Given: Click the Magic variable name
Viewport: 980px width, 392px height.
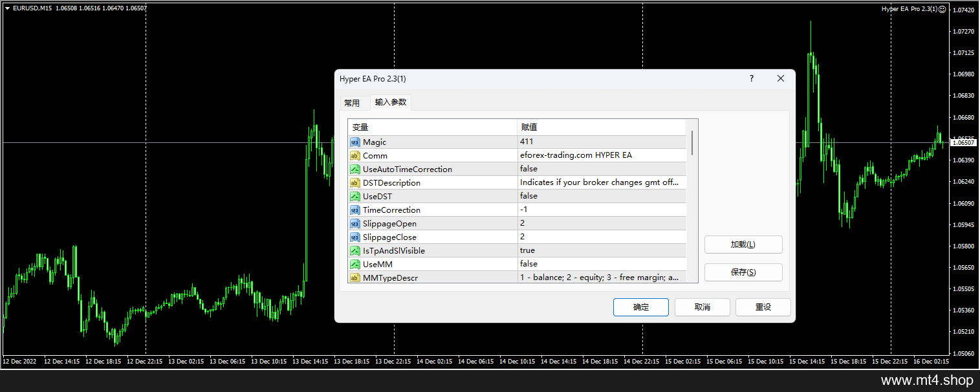Looking at the screenshot, I should (x=375, y=142).
